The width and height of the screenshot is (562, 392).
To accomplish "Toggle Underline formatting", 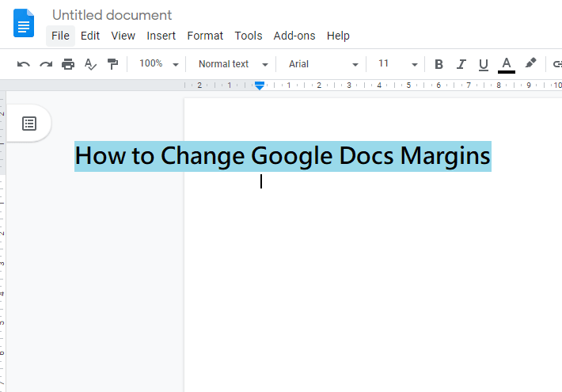I will pos(483,64).
